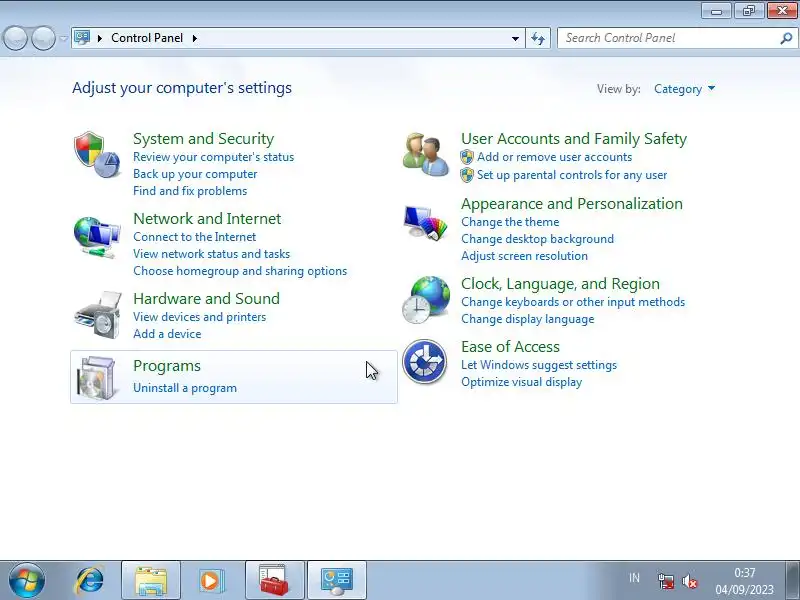Click the Show desktop strip
Viewport: 800px width, 600px height.
(793, 580)
